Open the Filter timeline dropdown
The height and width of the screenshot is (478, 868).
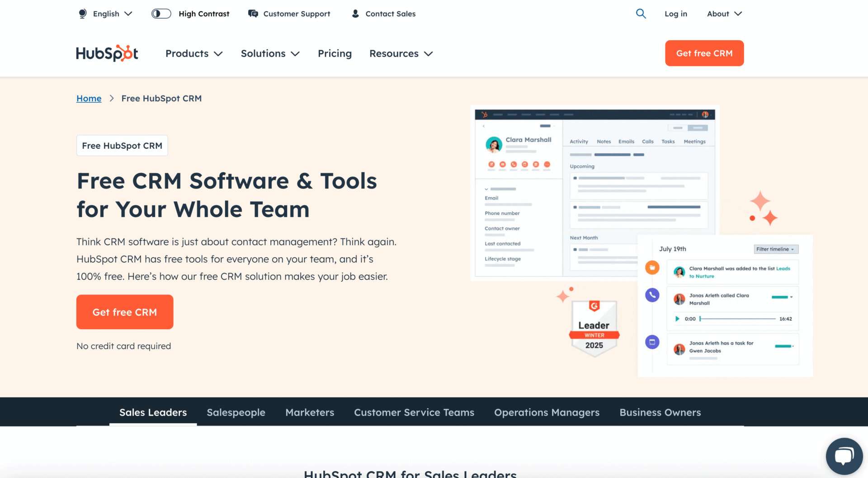776,249
